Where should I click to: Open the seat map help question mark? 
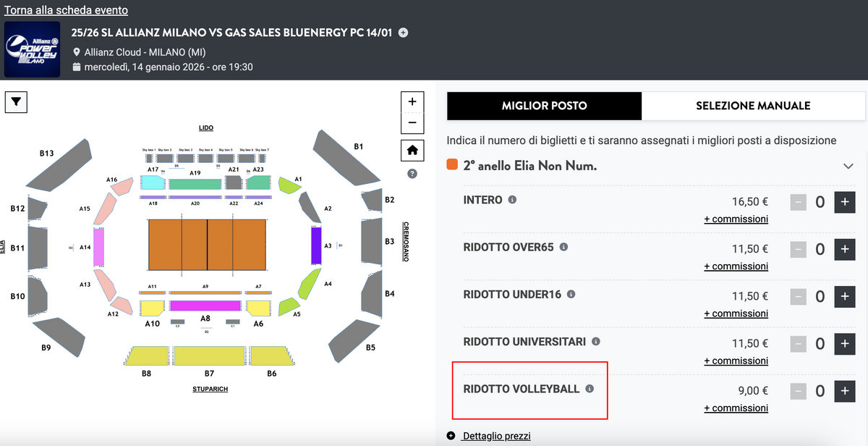(x=412, y=174)
